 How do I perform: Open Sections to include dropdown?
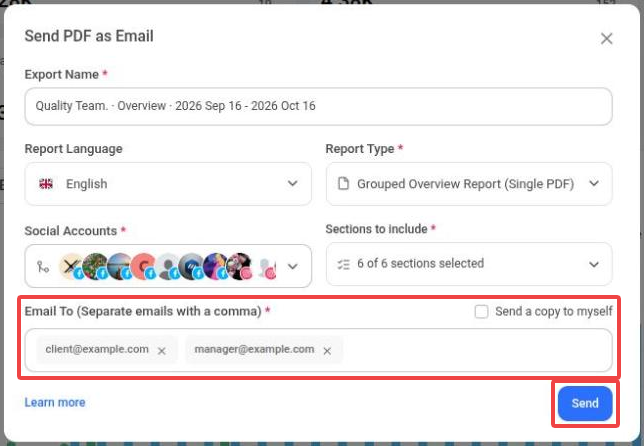coord(469,264)
